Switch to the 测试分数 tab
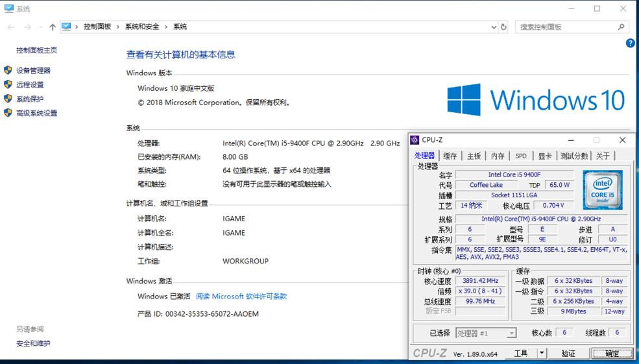The width and height of the screenshot is (639, 364). coord(573,156)
